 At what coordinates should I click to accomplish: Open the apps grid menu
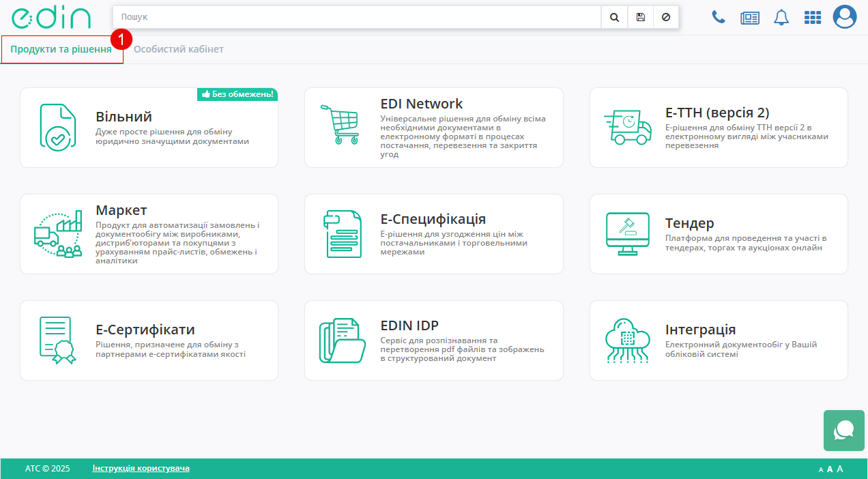tap(813, 18)
